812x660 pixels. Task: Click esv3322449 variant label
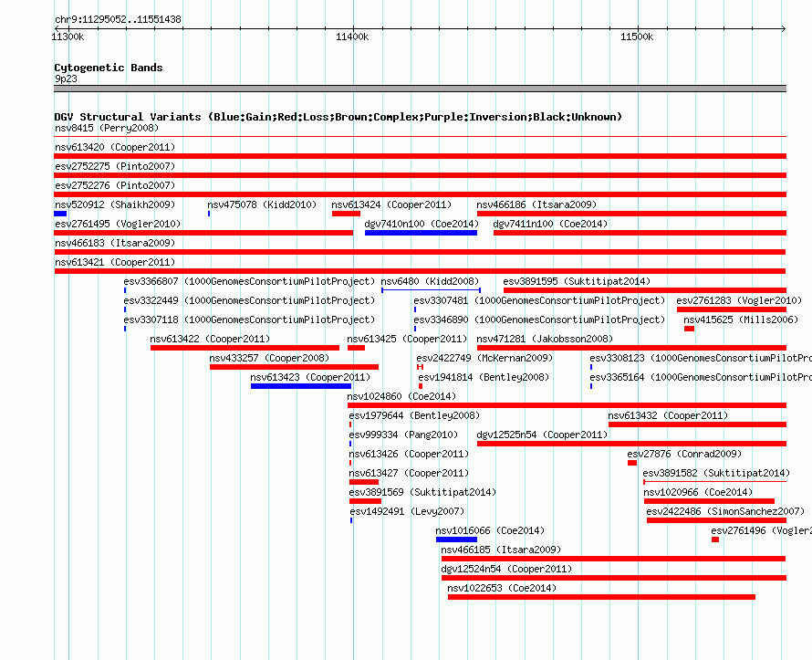(x=249, y=300)
